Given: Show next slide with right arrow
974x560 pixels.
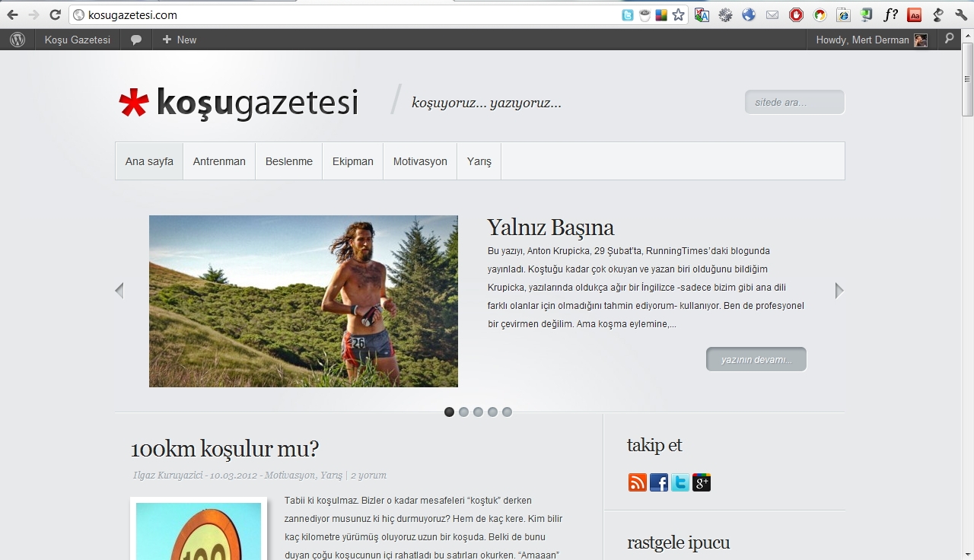Looking at the screenshot, I should [839, 290].
